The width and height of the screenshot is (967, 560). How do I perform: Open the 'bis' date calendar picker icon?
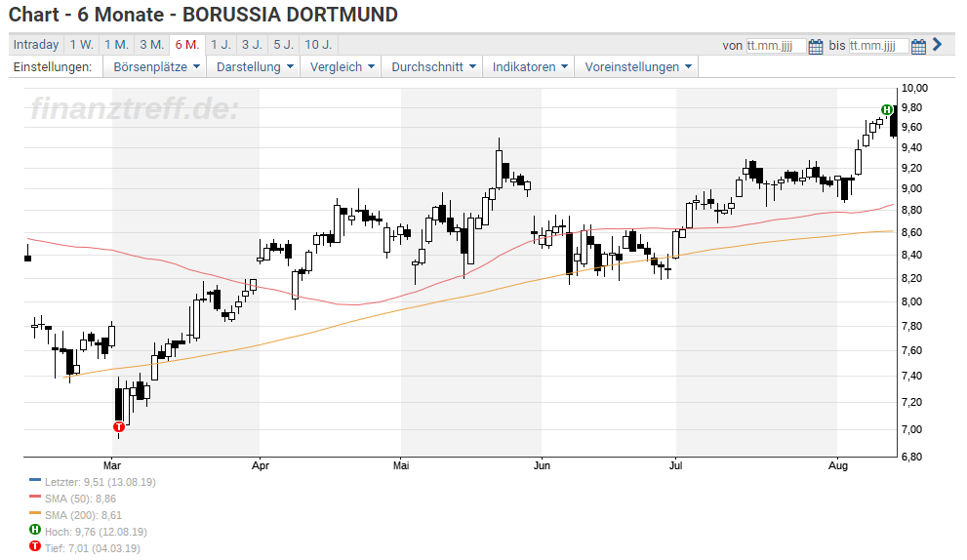click(918, 46)
